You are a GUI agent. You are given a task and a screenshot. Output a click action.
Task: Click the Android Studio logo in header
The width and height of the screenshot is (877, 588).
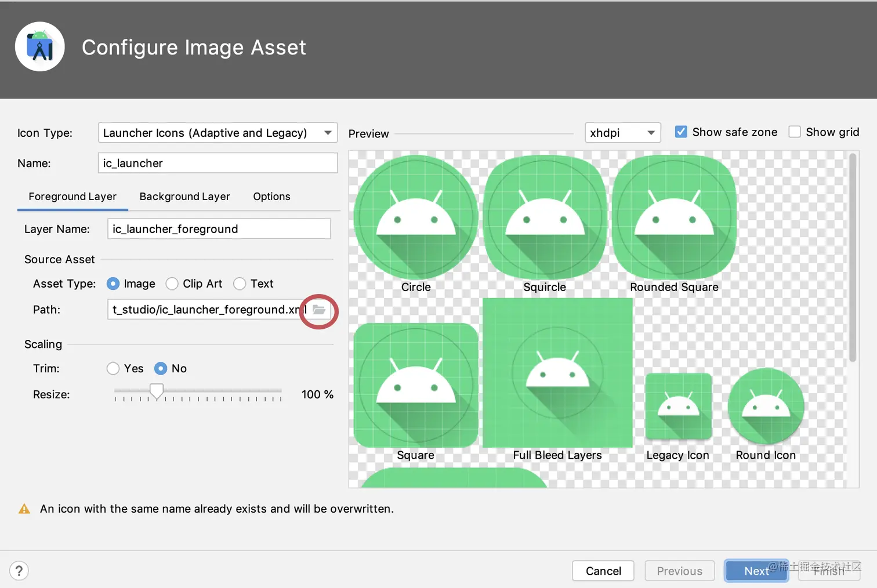click(40, 47)
